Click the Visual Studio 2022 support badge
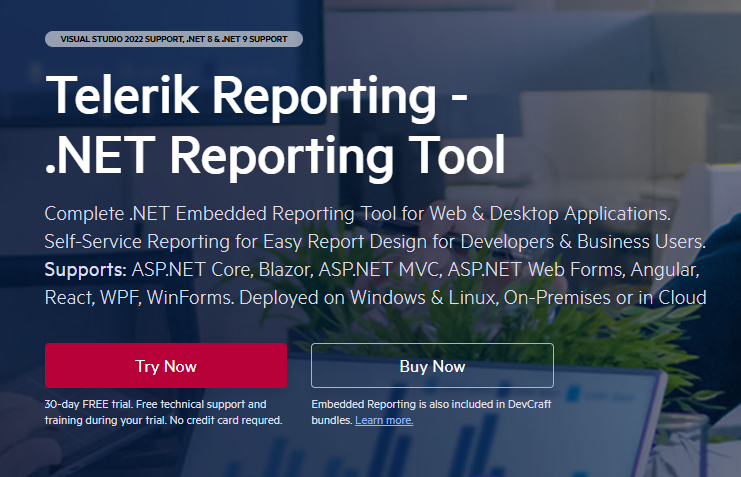This screenshot has width=741, height=477. click(x=174, y=39)
